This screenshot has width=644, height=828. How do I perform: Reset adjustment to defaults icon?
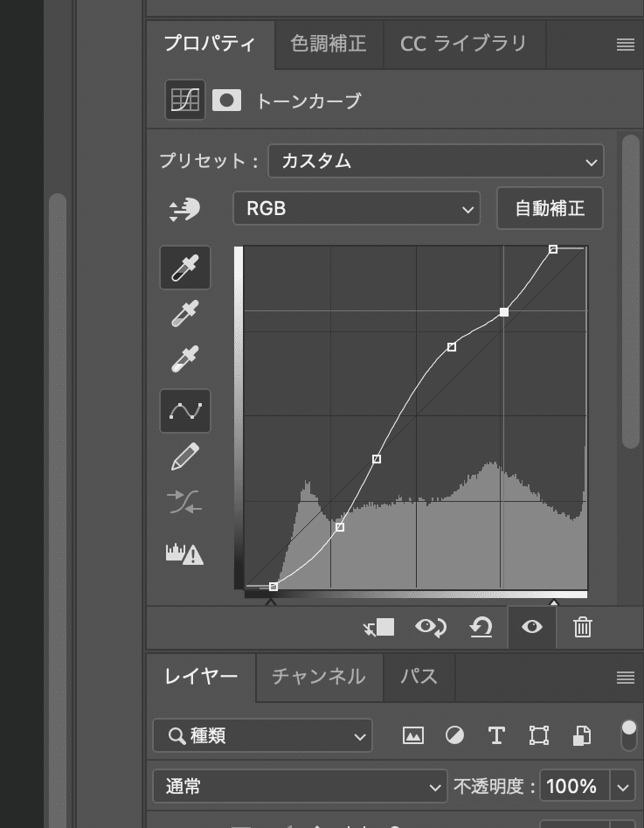point(481,627)
